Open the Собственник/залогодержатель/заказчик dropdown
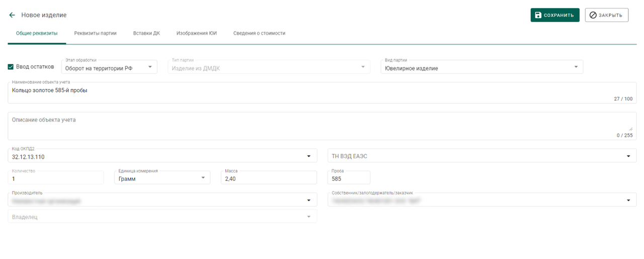This screenshot has width=644, height=259. [x=482, y=200]
